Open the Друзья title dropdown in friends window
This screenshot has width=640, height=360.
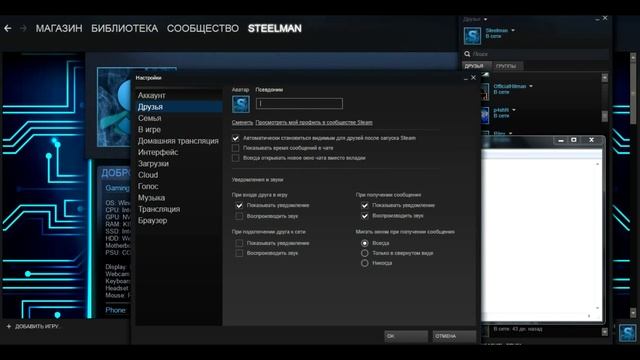[485, 19]
